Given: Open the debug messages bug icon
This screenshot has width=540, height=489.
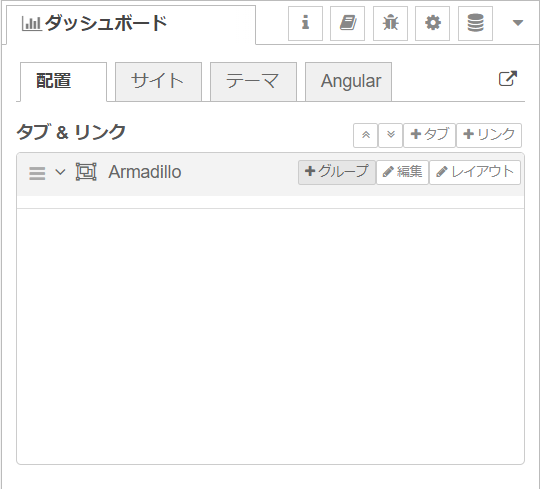Looking at the screenshot, I should tap(390, 23).
